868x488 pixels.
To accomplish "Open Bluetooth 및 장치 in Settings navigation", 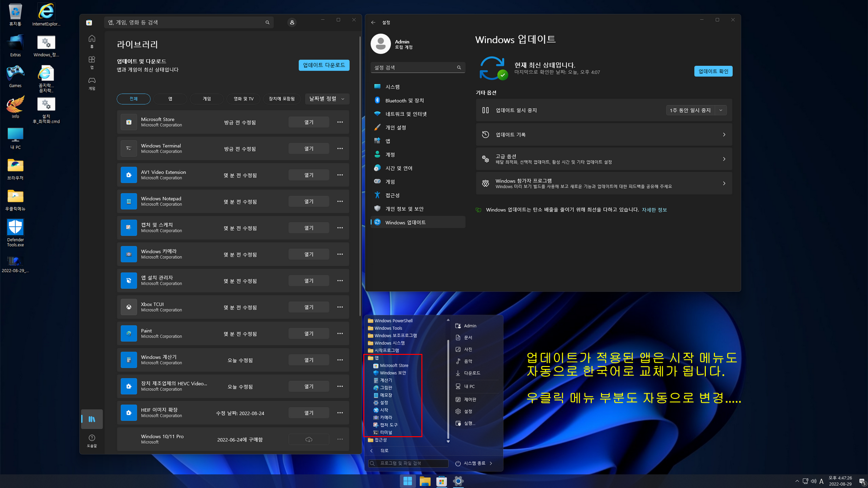I will pos(418,100).
